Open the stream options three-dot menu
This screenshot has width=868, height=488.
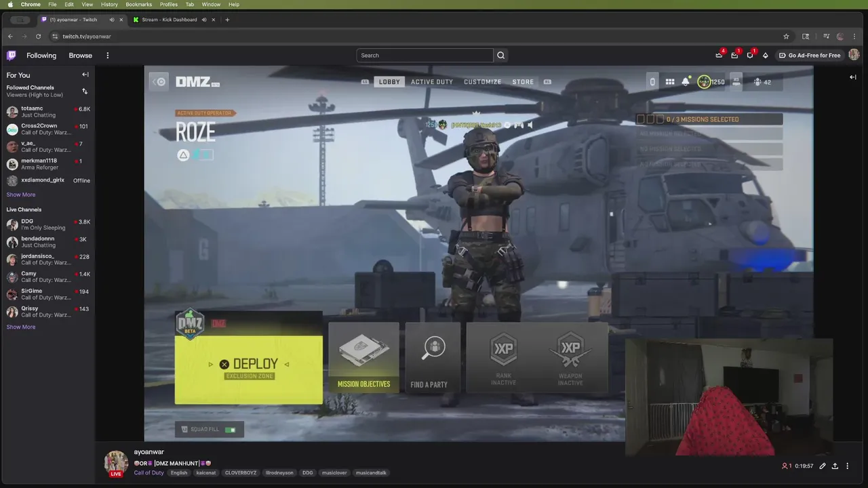[848, 466]
